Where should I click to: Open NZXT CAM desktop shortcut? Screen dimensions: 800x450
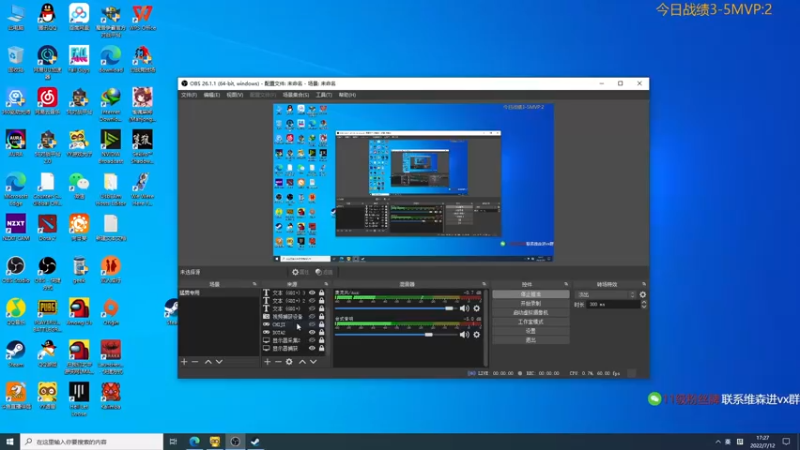point(16,228)
